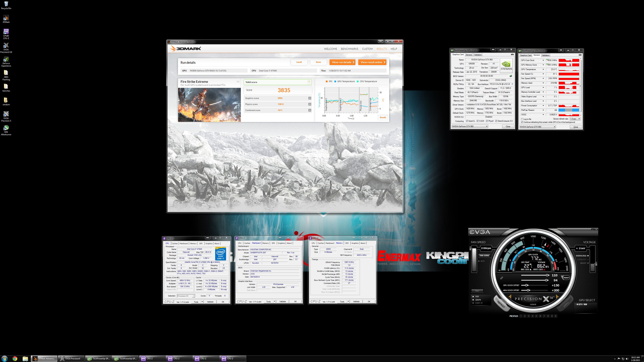Click the NVIDIA logo in GPU-Z
The width and height of the screenshot is (644, 362).
(x=506, y=66)
